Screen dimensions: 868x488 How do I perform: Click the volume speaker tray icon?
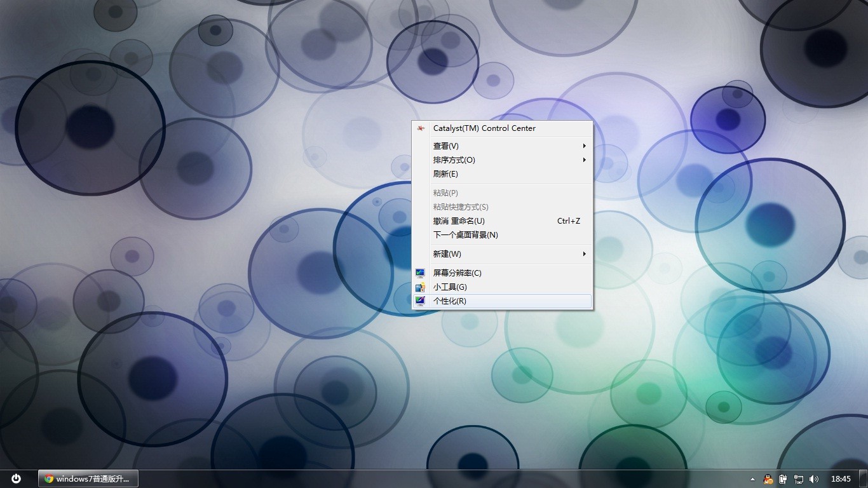pos(814,479)
